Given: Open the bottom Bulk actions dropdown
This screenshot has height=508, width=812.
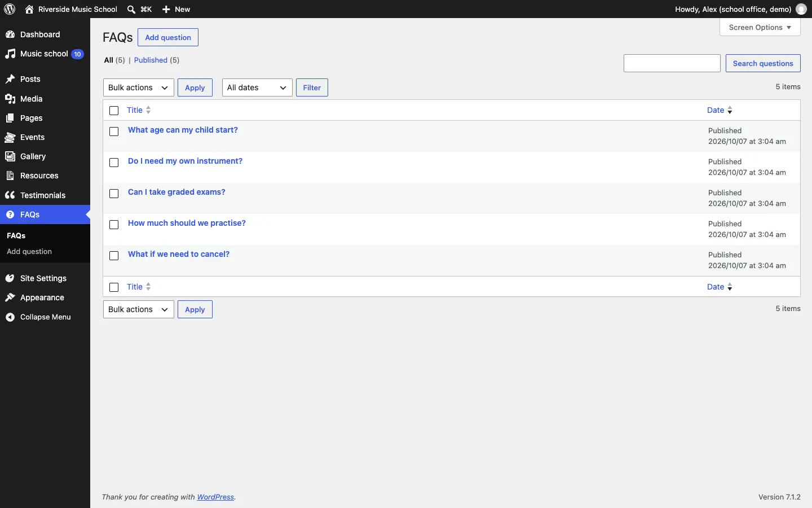Looking at the screenshot, I should point(139,309).
